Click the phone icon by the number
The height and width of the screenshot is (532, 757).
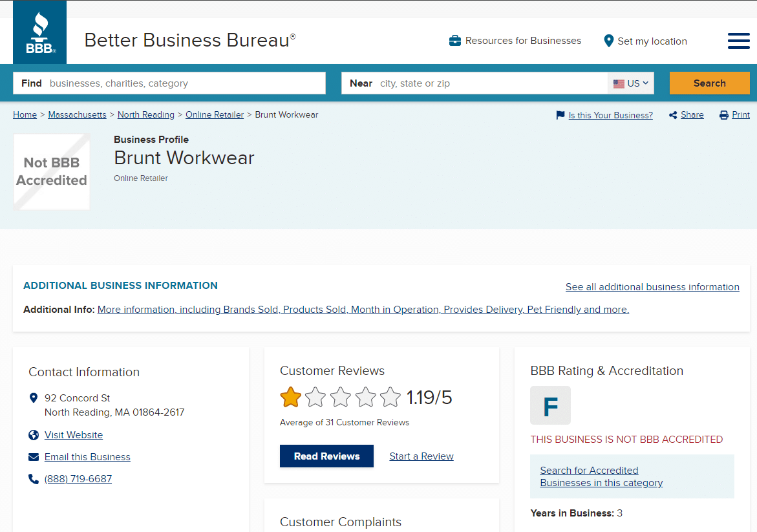coord(34,479)
